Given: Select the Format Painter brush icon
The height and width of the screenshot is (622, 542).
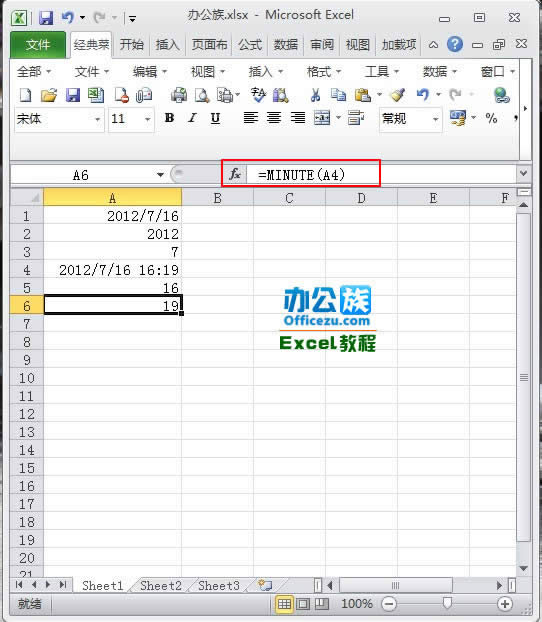Looking at the screenshot, I should pos(397,95).
